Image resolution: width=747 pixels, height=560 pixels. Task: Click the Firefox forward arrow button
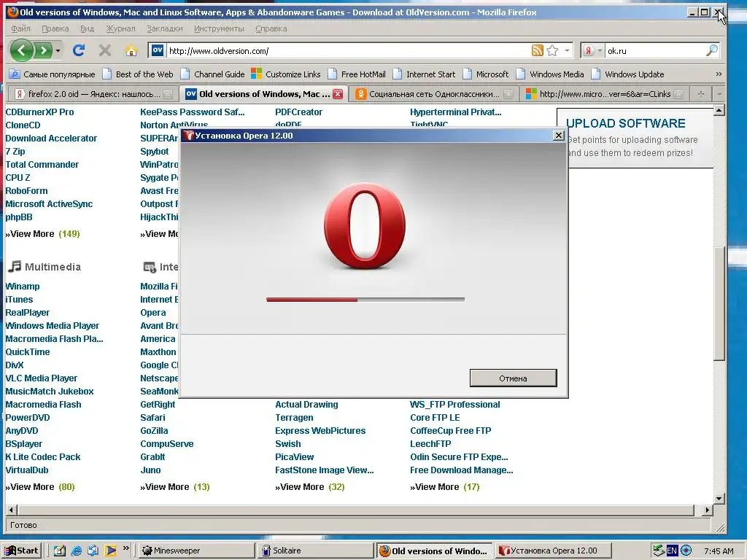[x=43, y=50]
